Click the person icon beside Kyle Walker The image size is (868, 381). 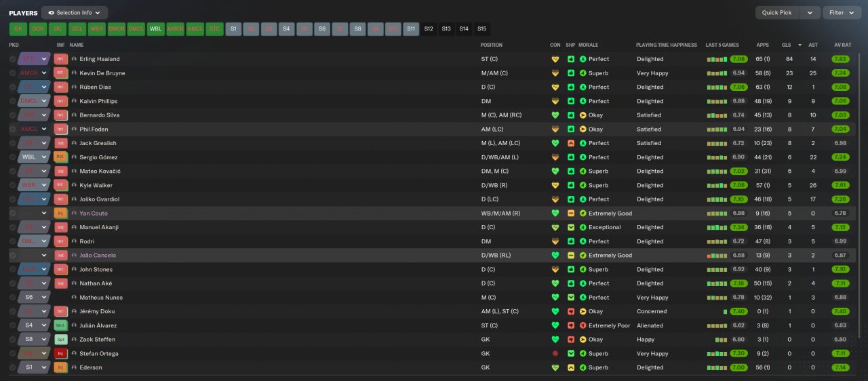[74, 185]
